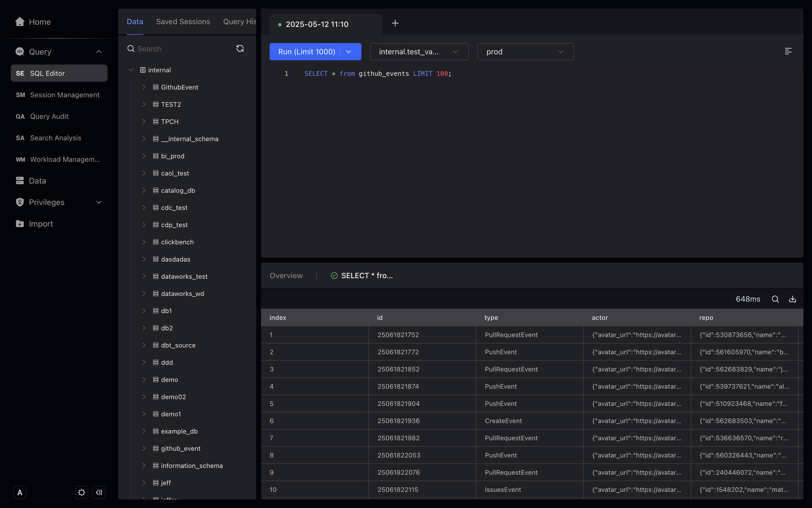This screenshot has width=812, height=508.
Task: Expand the dataworks_test database node
Action: pyautogui.click(x=144, y=277)
